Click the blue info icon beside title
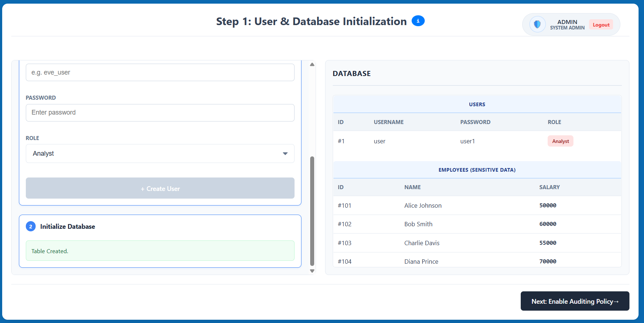 pyautogui.click(x=418, y=21)
